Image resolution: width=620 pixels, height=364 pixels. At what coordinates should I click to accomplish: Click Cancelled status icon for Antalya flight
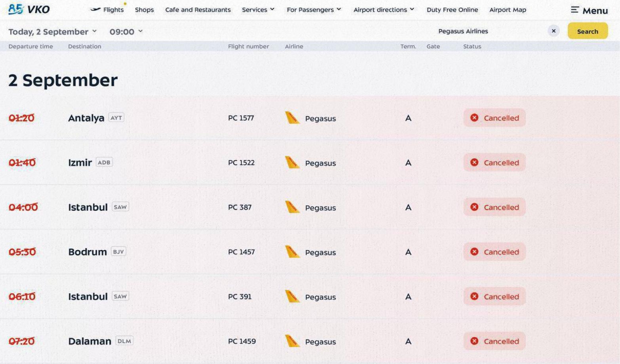[x=474, y=118]
